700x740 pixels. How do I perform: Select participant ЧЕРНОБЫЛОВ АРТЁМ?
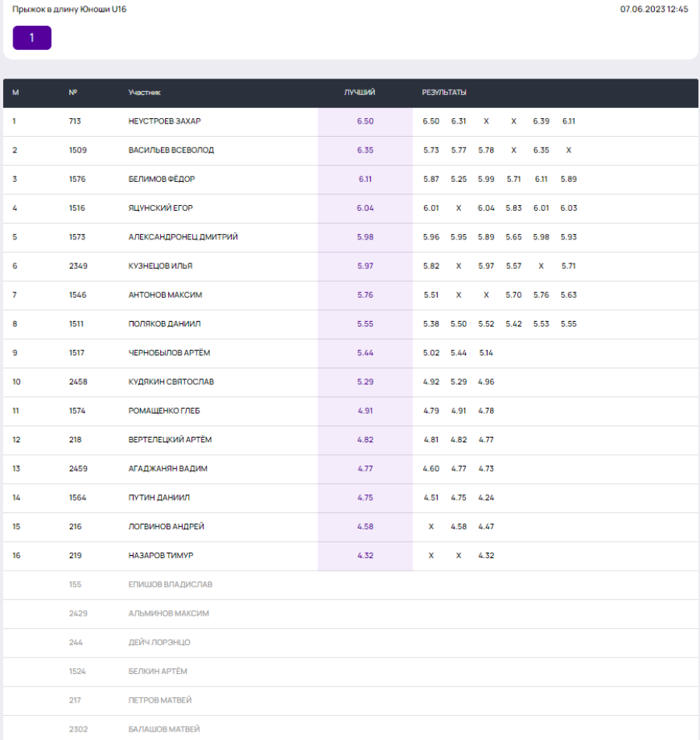click(x=169, y=353)
